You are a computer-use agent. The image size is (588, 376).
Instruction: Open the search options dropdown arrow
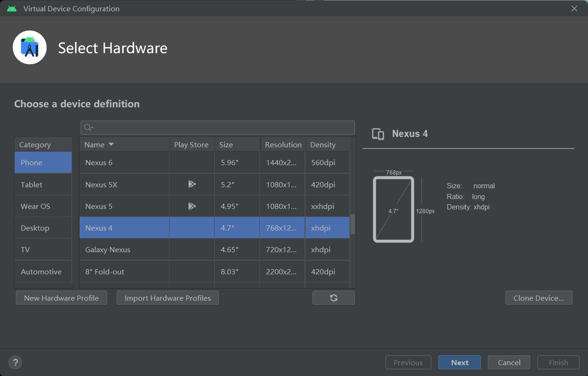tap(92, 128)
